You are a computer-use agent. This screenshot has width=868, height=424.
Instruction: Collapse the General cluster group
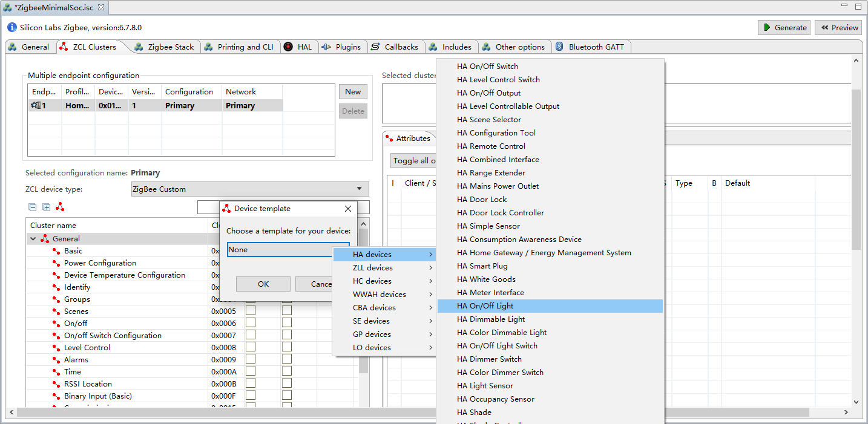pos(33,239)
